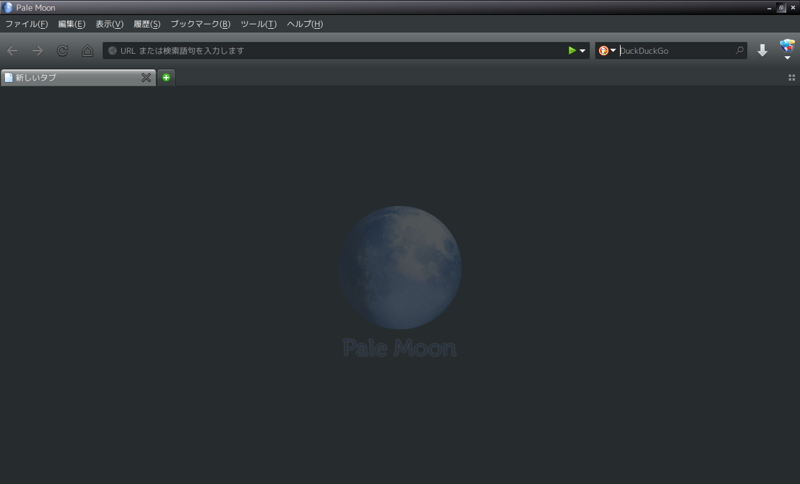Click the green Go arrow in address bar
800x484 pixels.
tap(572, 50)
